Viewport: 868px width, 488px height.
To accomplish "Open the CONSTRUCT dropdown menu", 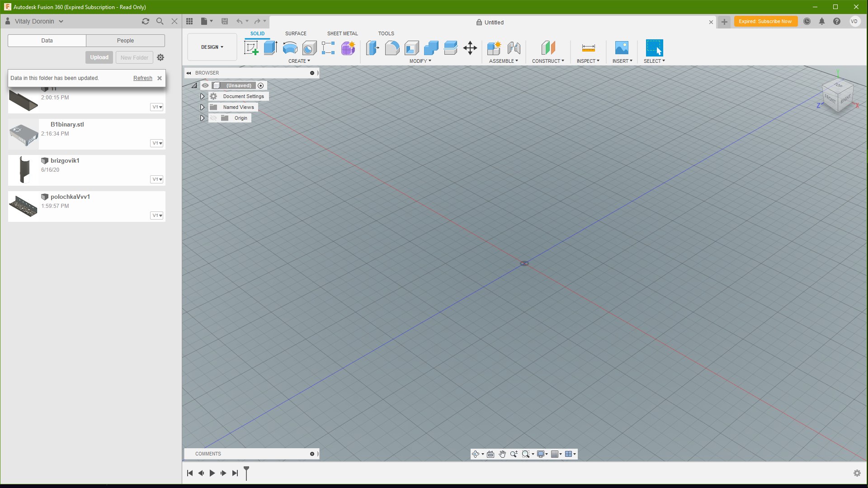I will coord(548,61).
